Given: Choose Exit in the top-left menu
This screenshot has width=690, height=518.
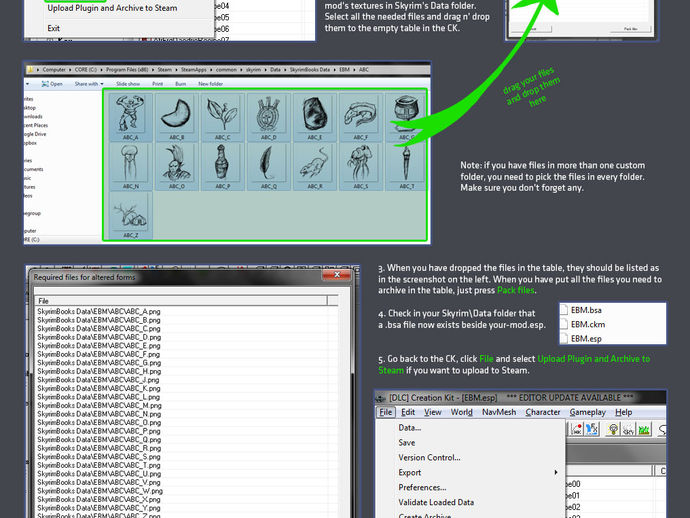Looking at the screenshot, I should pyautogui.click(x=53, y=28).
